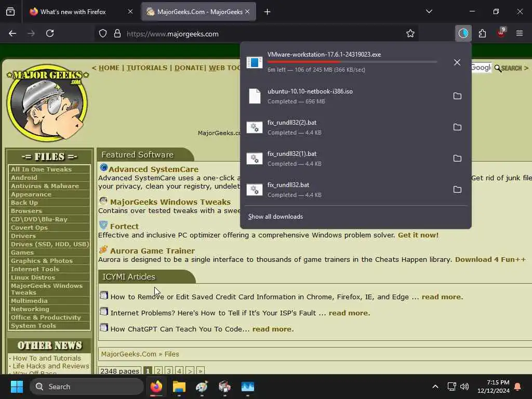Go back one page

[12, 33]
